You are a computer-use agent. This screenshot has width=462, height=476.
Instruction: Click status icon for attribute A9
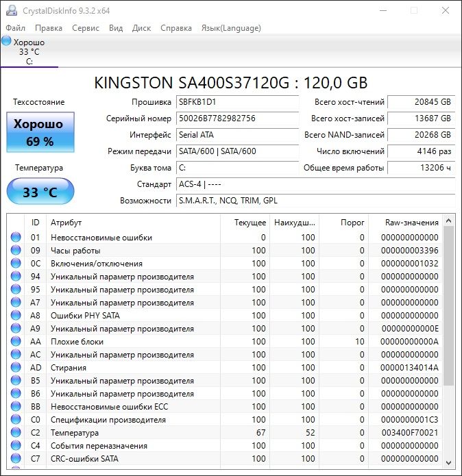tap(16, 329)
